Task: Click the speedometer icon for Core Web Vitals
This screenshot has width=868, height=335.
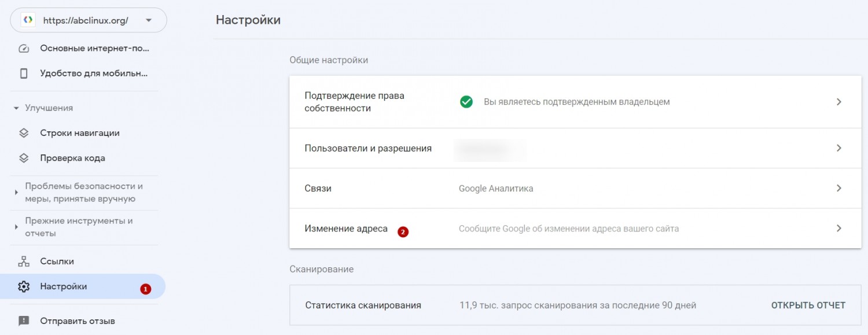Action: (x=24, y=48)
